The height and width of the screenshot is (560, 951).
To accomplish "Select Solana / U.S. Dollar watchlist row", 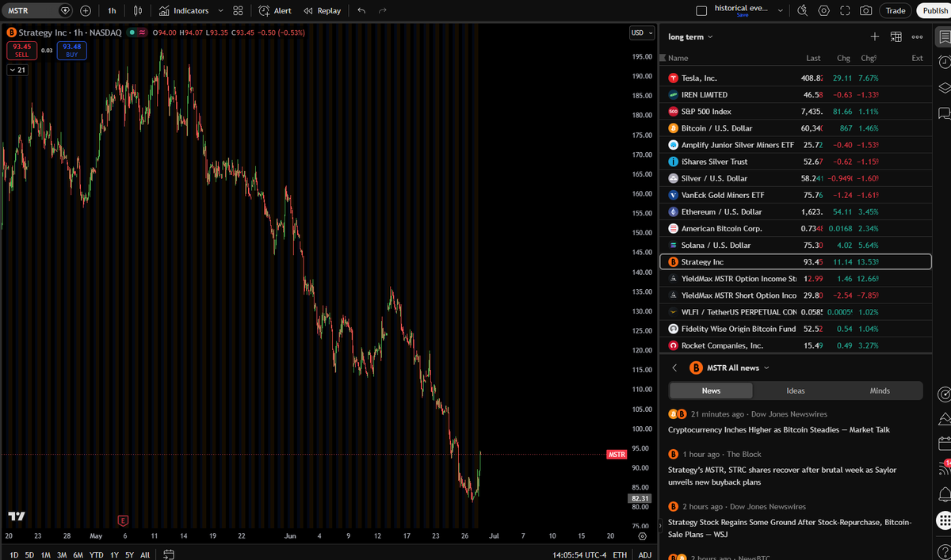I will click(795, 245).
